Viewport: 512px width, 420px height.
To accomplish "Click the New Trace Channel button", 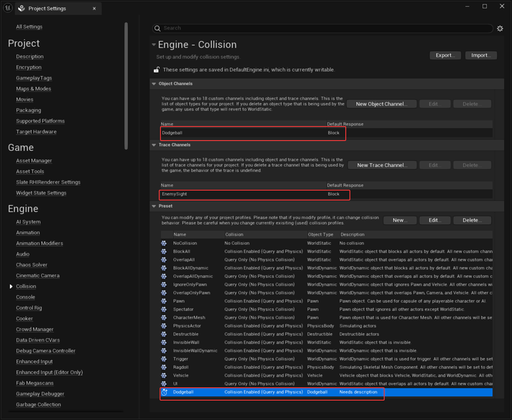I will click(382, 165).
